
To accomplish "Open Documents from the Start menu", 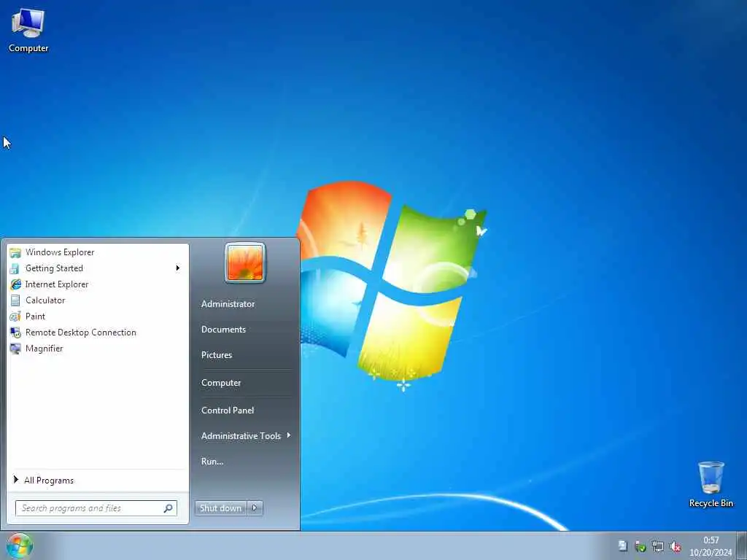I will 223,330.
